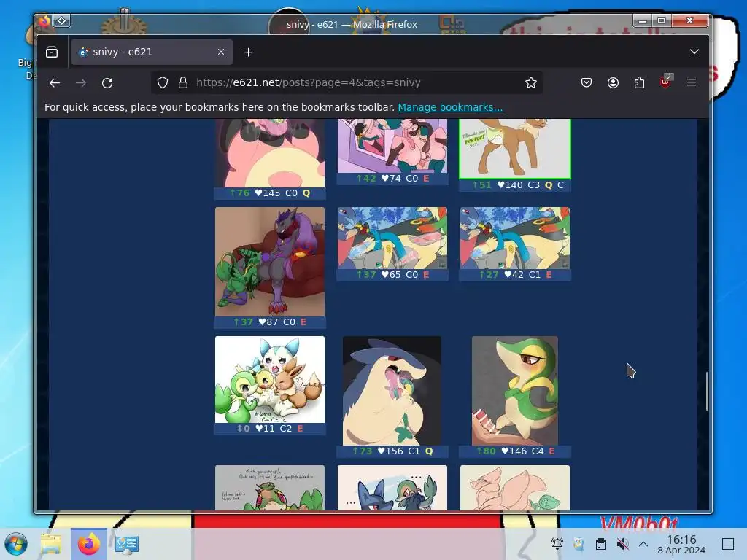Click the Firefox taskbar button

tap(88, 544)
